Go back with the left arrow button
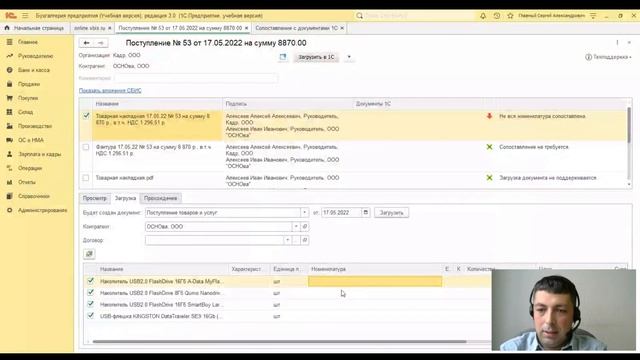 [86, 43]
